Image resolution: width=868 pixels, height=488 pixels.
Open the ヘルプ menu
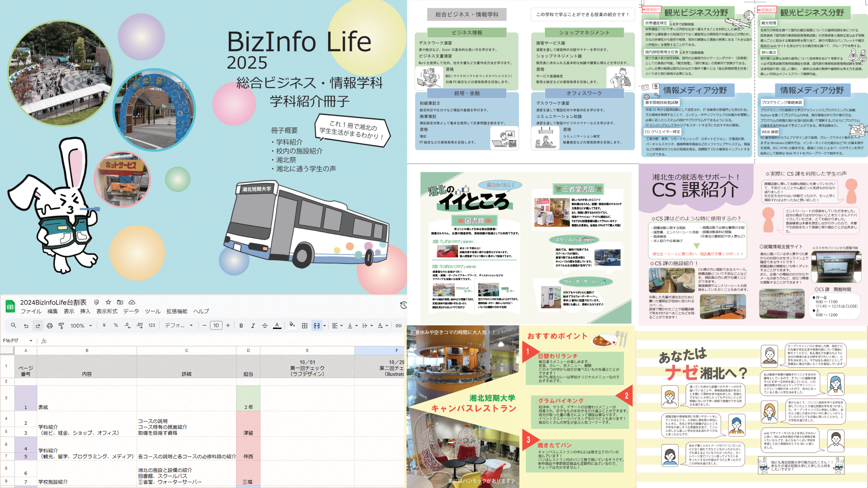(x=201, y=311)
